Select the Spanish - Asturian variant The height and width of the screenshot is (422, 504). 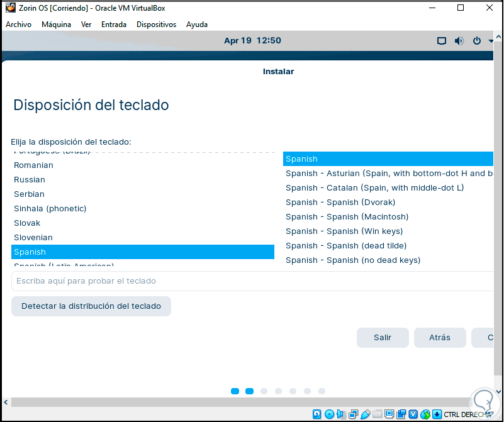pos(388,173)
